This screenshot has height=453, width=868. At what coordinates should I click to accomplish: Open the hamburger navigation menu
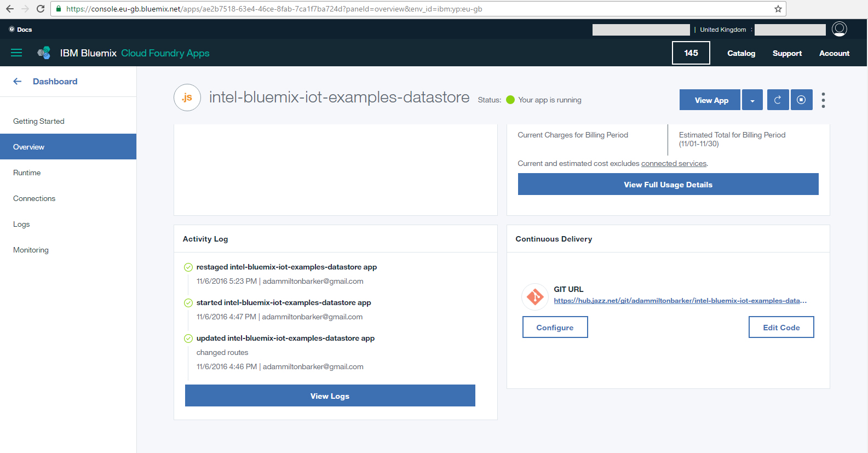coord(16,53)
